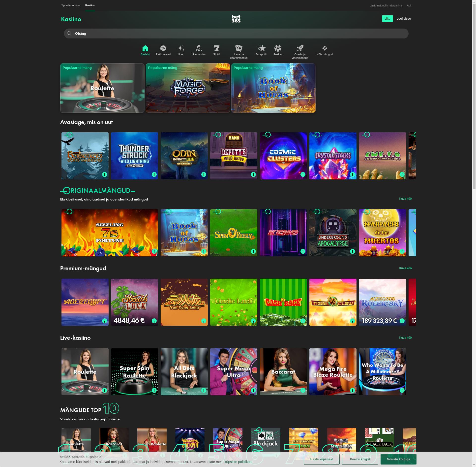Viewport: 476px width, 467px height.
Task: Switch to the Spordiennustus tab
Action: pyautogui.click(x=70, y=5)
